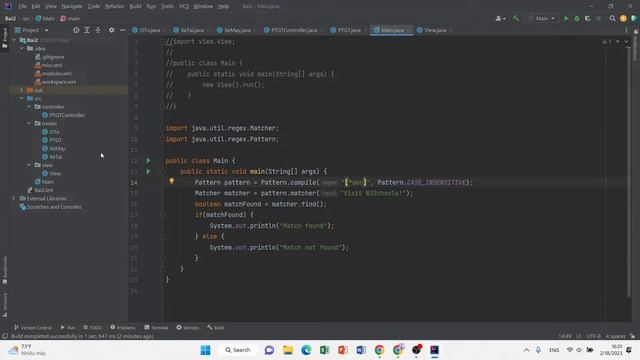Open the editor tabs overflow menu icon

coord(626,30)
